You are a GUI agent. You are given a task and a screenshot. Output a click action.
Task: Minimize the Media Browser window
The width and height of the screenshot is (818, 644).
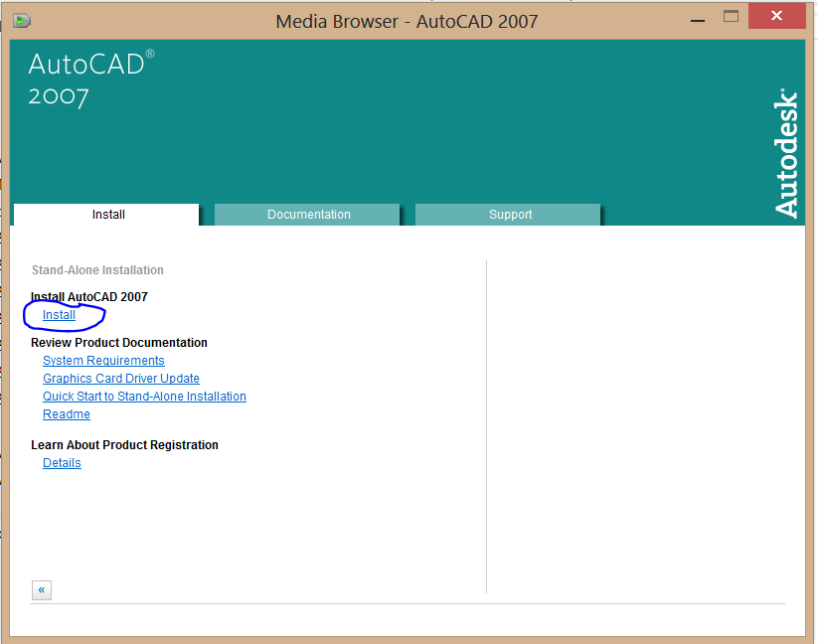coord(698,20)
